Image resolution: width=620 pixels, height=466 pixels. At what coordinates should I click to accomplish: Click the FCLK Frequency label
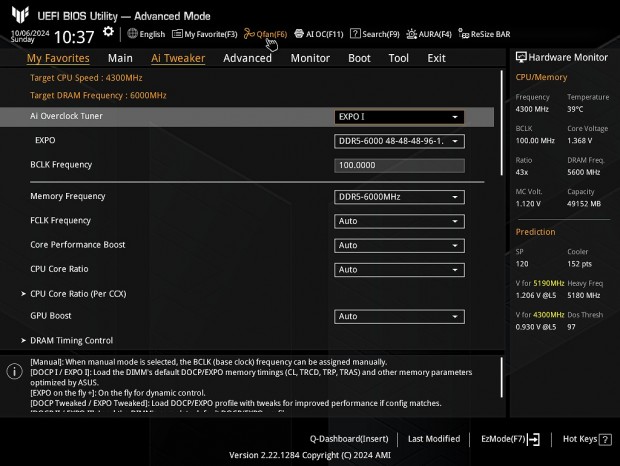pos(60,220)
